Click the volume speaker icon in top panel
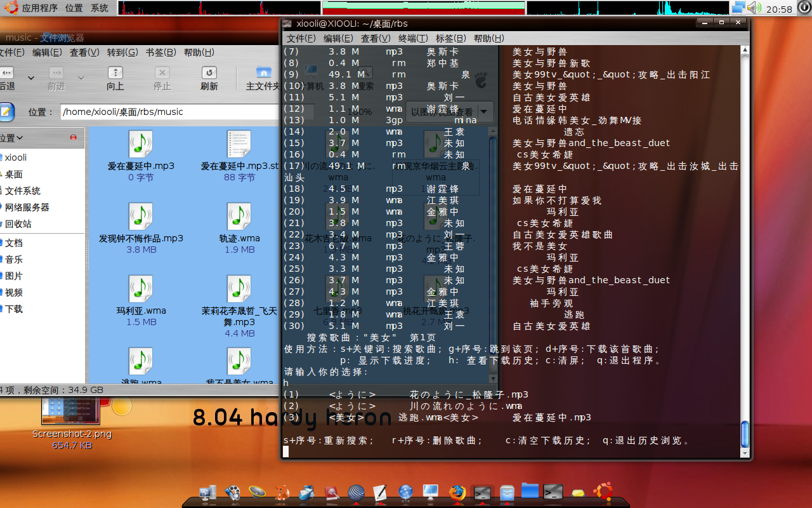Image resolution: width=812 pixels, height=508 pixels. point(754,8)
